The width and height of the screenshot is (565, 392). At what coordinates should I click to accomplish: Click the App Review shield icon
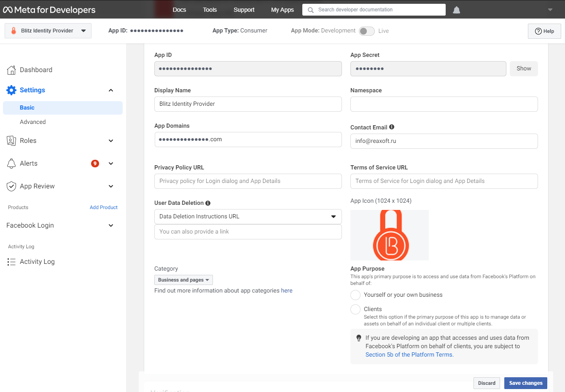click(11, 186)
